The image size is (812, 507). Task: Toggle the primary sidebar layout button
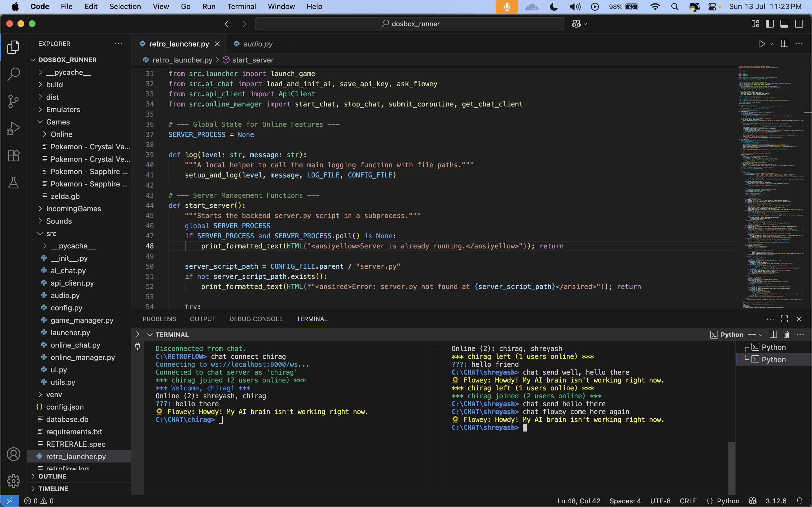769,24
